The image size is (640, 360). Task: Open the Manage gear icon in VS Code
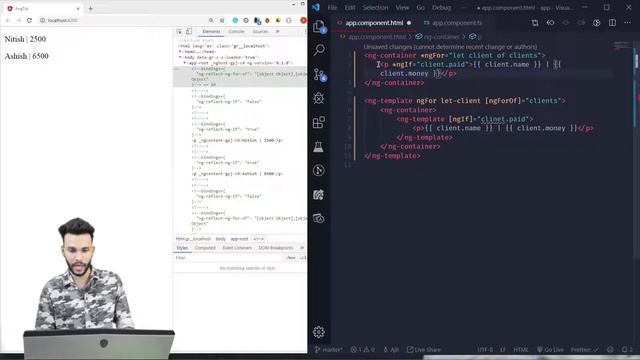click(319, 332)
